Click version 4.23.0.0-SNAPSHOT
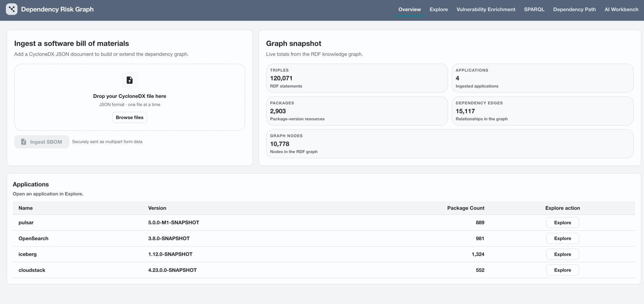The image size is (644, 304). pos(173,270)
